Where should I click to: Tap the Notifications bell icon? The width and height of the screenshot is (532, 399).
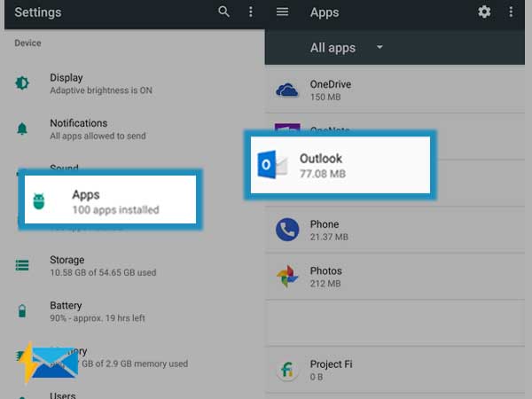tap(22, 129)
